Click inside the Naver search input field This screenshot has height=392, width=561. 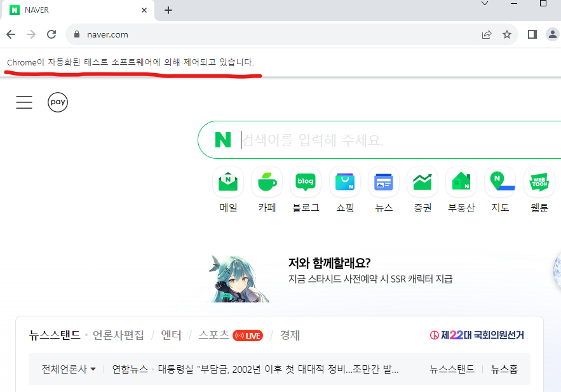[349, 139]
